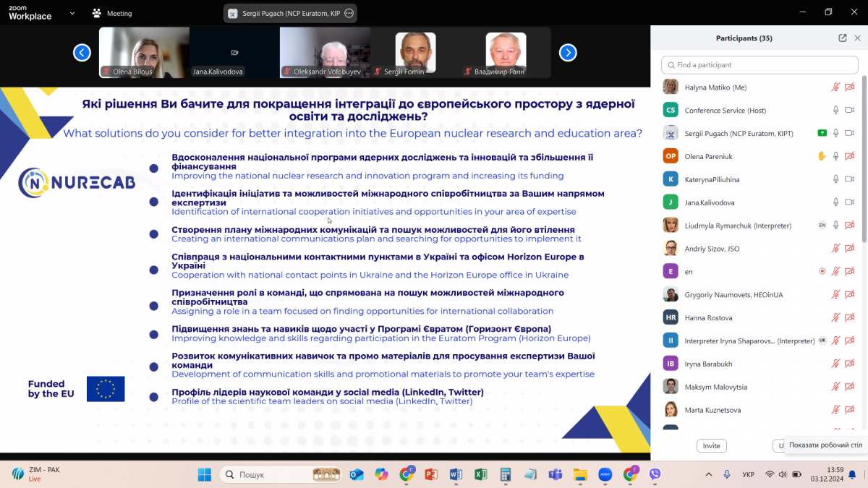Click the left arrow above the video strip
The width and height of the screenshot is (868, 488).
(x=82, y=52)
